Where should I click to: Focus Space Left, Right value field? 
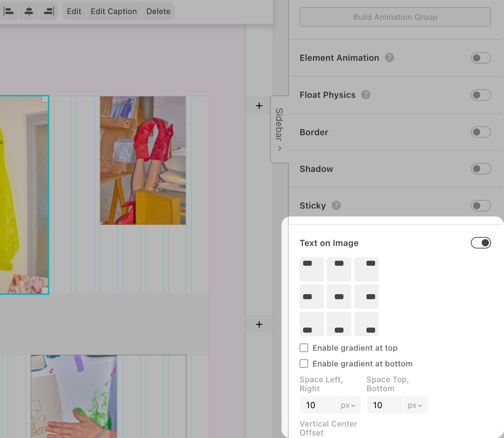coord(318,405)
